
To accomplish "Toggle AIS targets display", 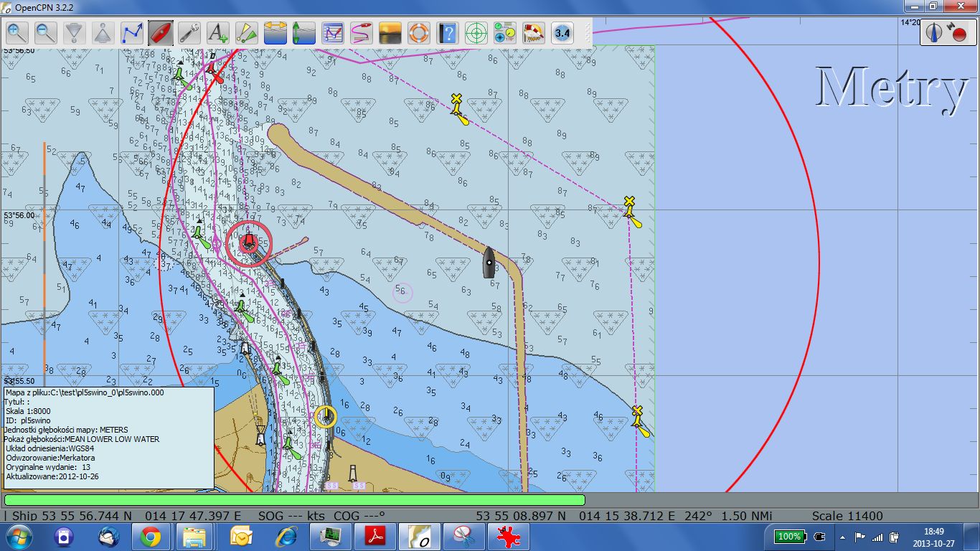I will [247, 33].
